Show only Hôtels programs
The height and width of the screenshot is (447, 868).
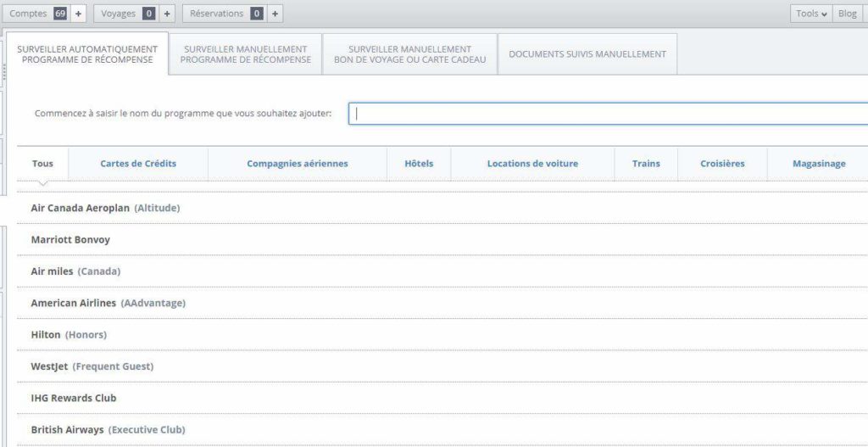(419, 164)
